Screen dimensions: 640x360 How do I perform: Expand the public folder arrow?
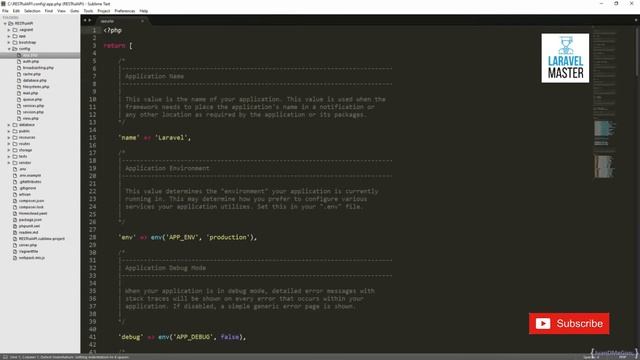[x=9, y=131]
